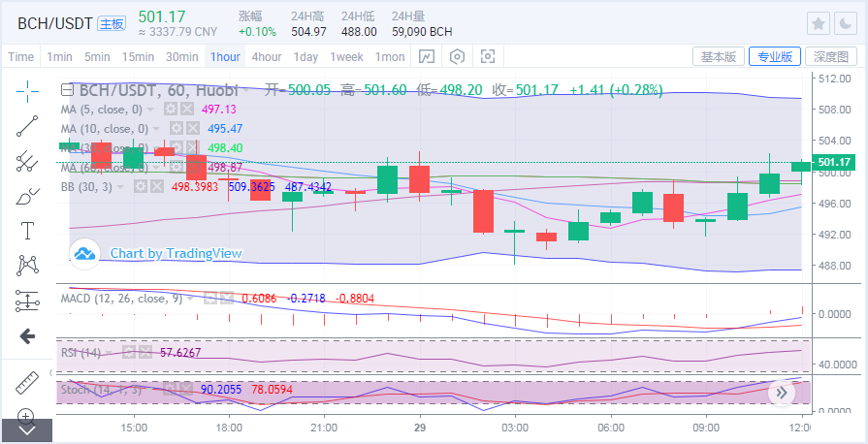Open Chart by TradingView link
The width and height of the screenshot is (868, 444).
(x=177, y=254)
